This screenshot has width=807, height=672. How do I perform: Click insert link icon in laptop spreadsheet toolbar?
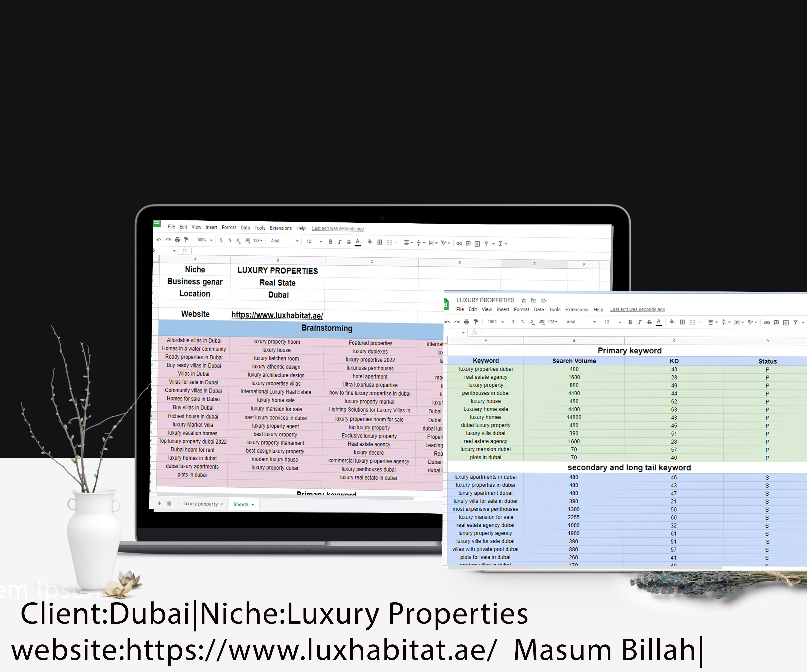[x=459, y=243]
